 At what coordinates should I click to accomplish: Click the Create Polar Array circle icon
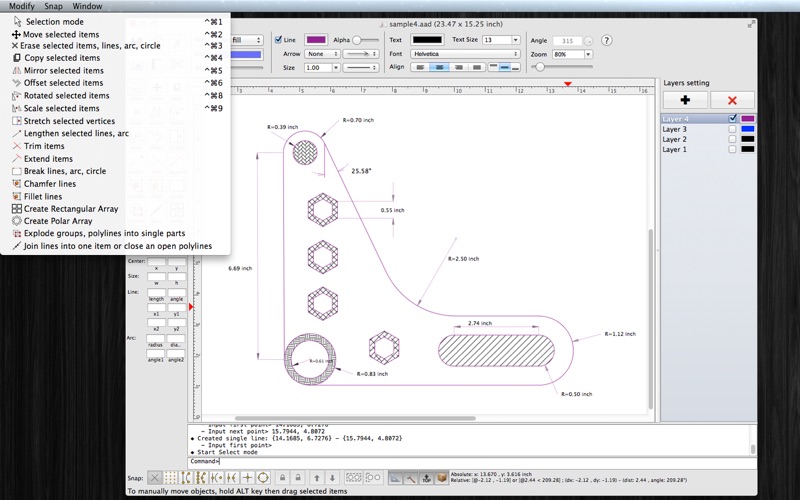(x=17, y=221)
